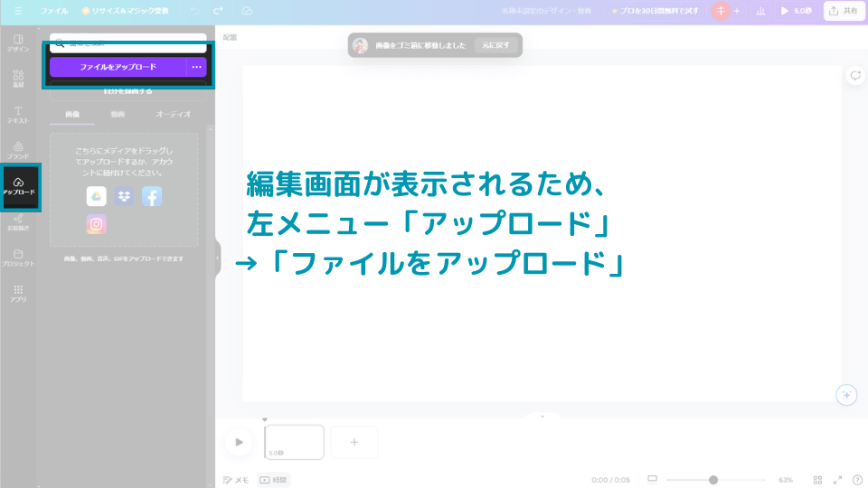Screen dimensions: 868x488
Task: Open the analytics chart icon
Action: click(760, 11)
